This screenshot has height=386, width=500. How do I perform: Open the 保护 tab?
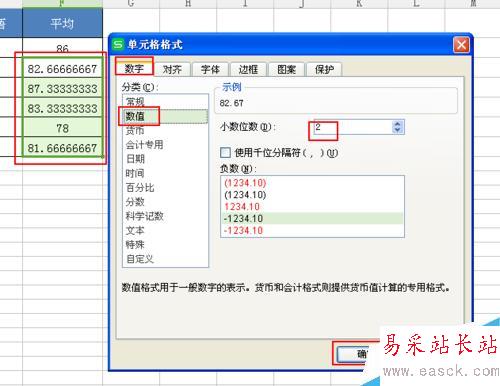click(324, 69)
